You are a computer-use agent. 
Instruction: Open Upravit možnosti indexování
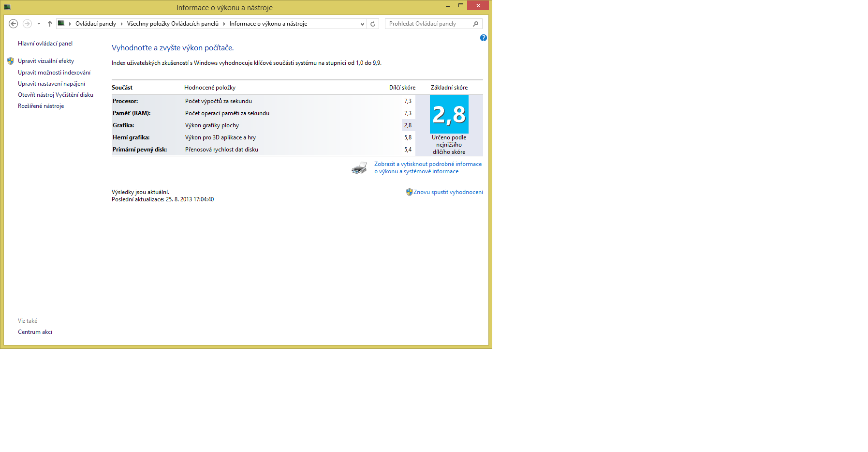[x=54, y=73]
